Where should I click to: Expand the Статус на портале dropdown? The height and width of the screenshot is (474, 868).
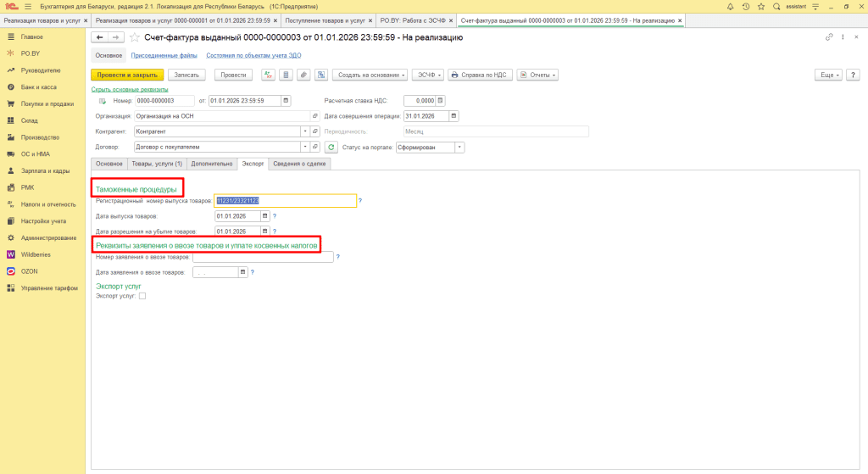[x=460, y=147]
